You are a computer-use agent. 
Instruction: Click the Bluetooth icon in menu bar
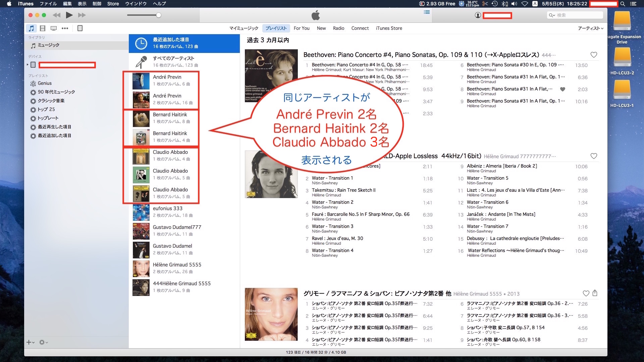click(x=504, y=4)
